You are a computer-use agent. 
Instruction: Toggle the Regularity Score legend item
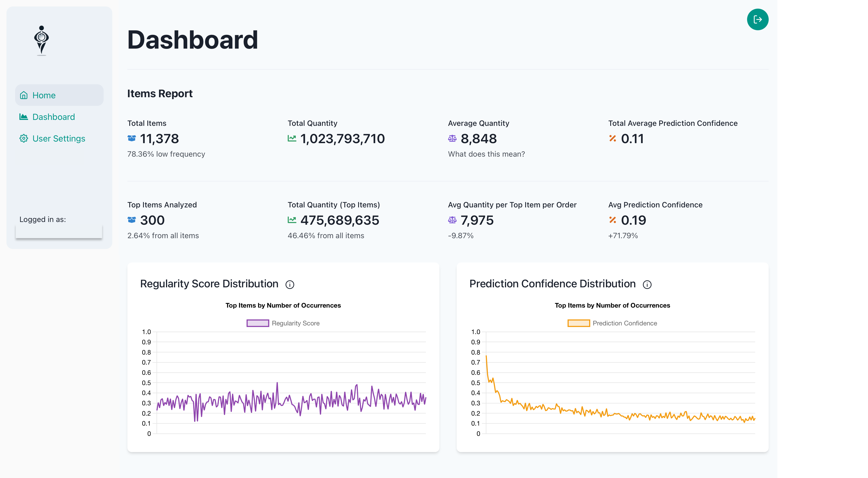coord(296,323)
